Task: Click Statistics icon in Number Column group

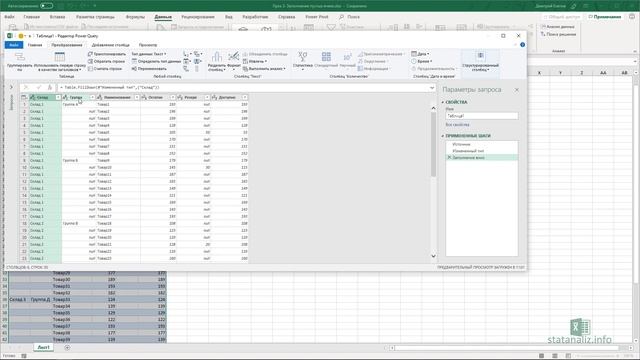Action: [x=302, y=56]
